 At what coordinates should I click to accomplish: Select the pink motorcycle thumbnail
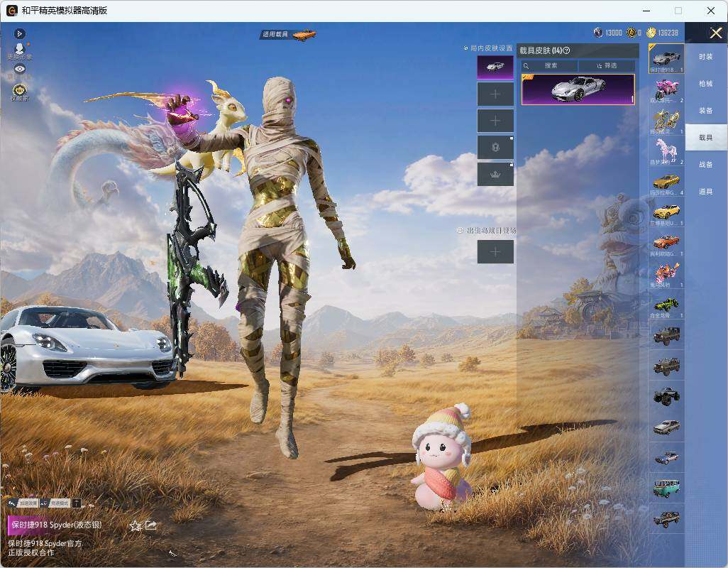pos(666,89)
